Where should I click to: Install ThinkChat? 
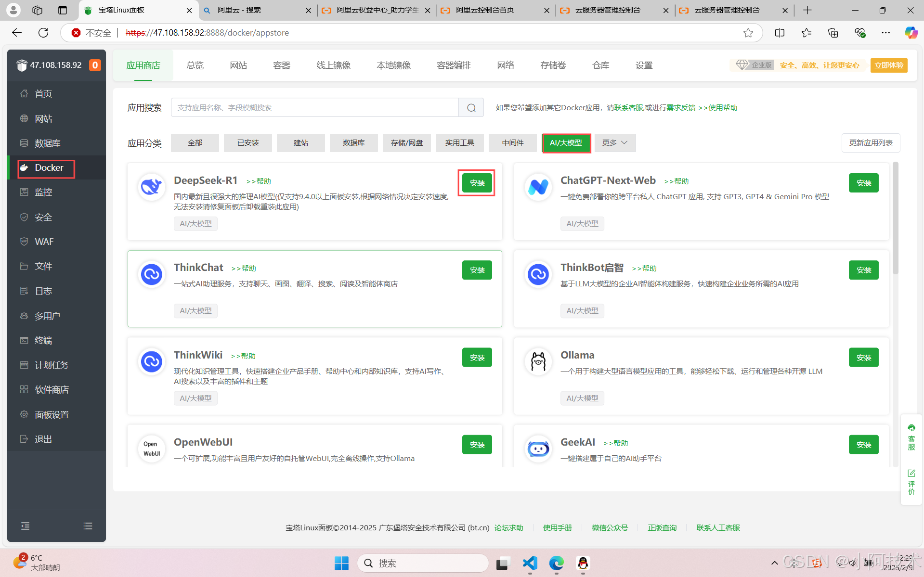pos(477,270)
